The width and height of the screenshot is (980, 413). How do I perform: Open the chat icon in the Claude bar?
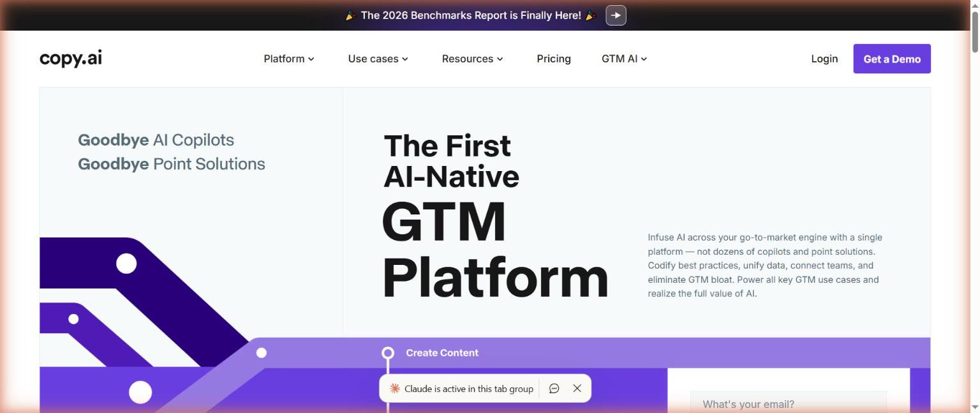click(554, 388)
